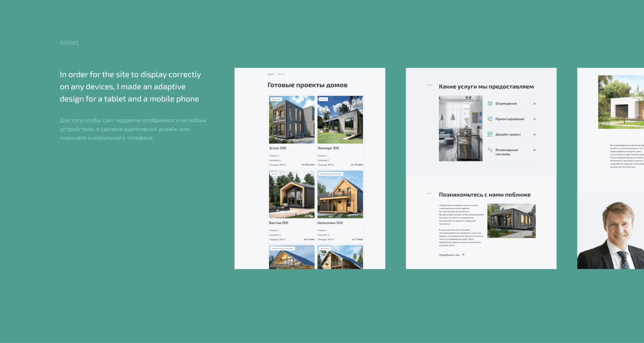Click the modular house photo in about section

click(x=511, y=221)
